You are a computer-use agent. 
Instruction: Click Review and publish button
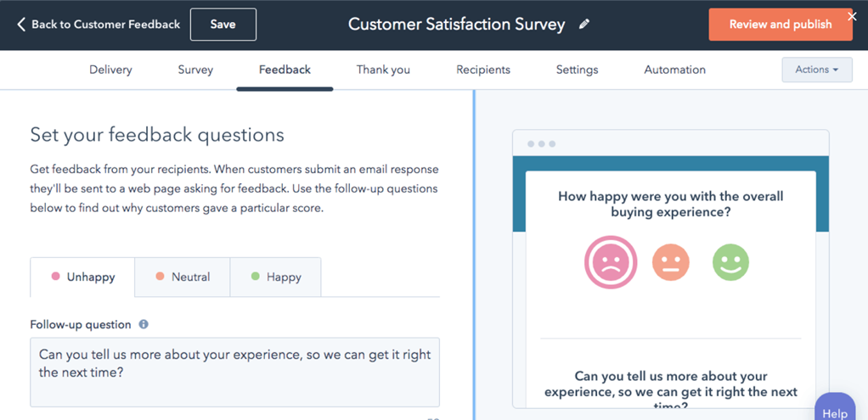coord(780,25)
